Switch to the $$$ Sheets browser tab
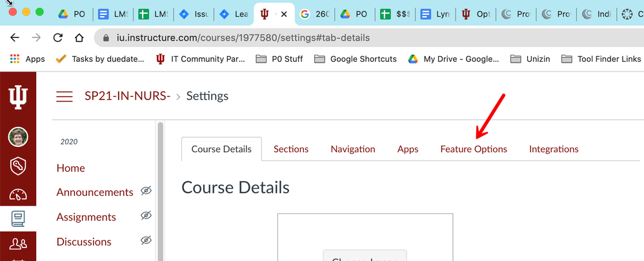This screenshot has height=261, width=644. 396,14
